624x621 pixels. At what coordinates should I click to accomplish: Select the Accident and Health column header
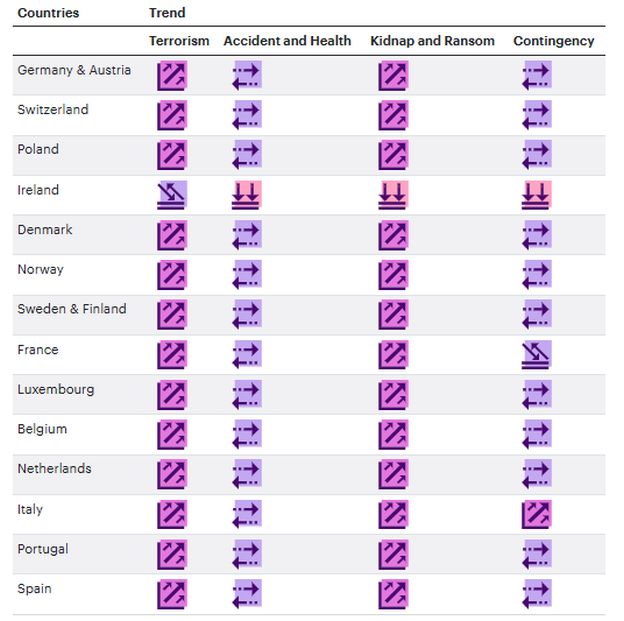pos(287,41)
